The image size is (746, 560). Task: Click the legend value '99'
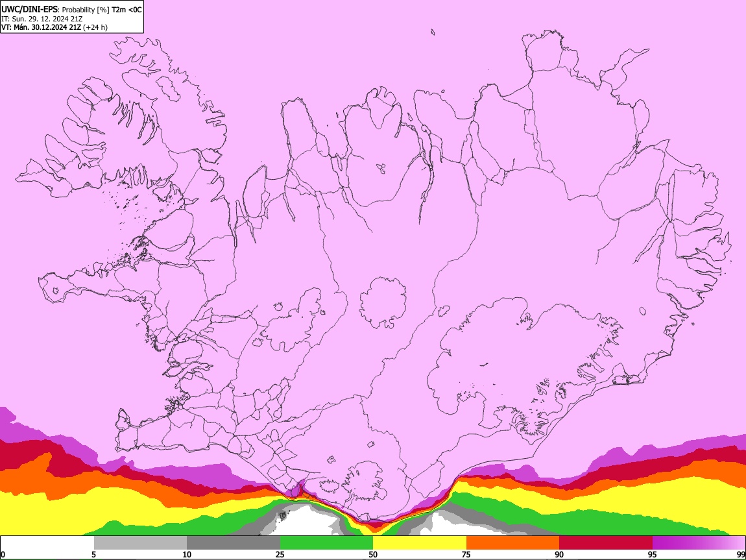point(741,555)
